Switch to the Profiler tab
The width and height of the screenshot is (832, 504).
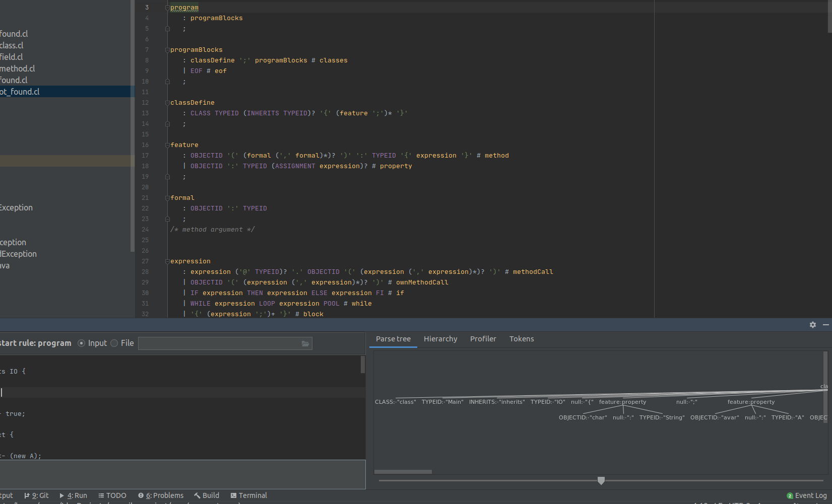483,339
